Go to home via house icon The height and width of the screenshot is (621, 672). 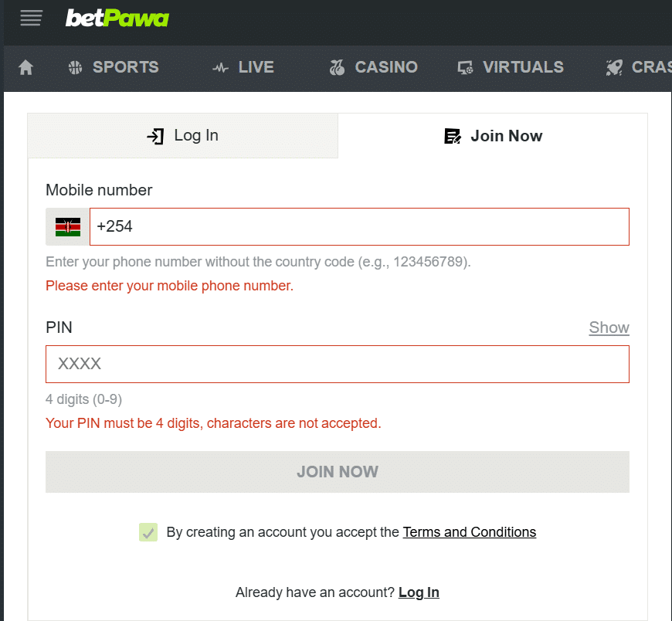[25, 68]
